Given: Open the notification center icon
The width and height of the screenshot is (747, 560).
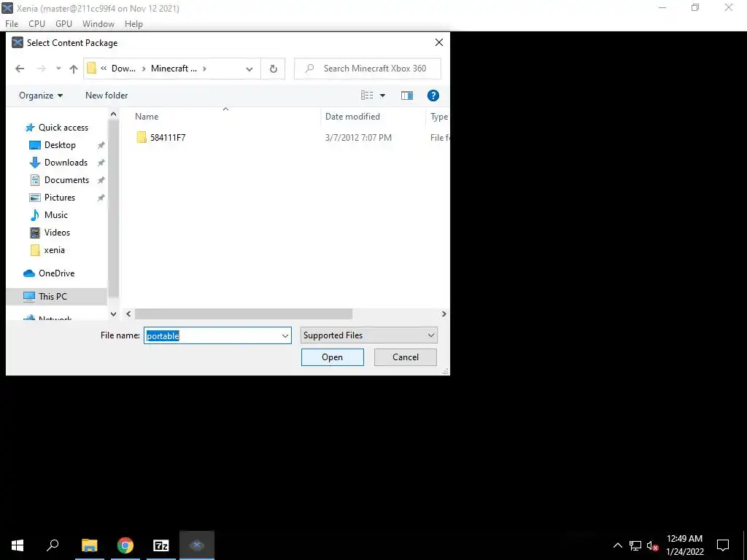Looking at the screenshot, I should coord(723,545).
